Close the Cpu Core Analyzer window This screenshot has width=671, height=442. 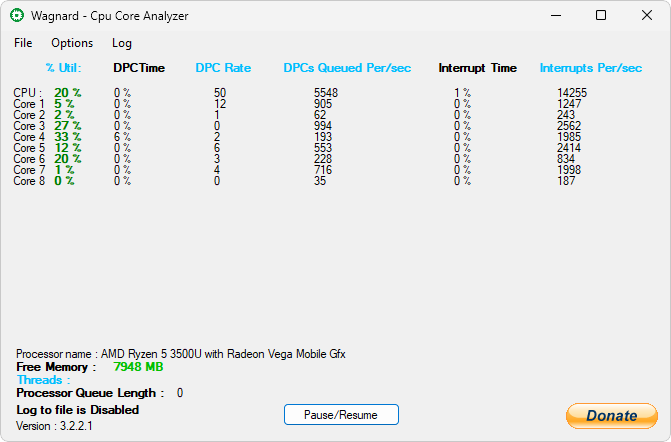(x=647, y=15)
